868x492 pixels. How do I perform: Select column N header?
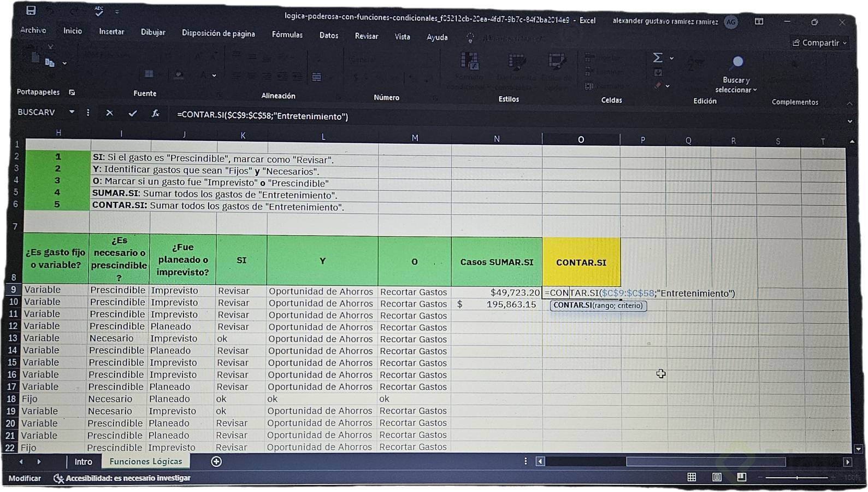point(497,139)
